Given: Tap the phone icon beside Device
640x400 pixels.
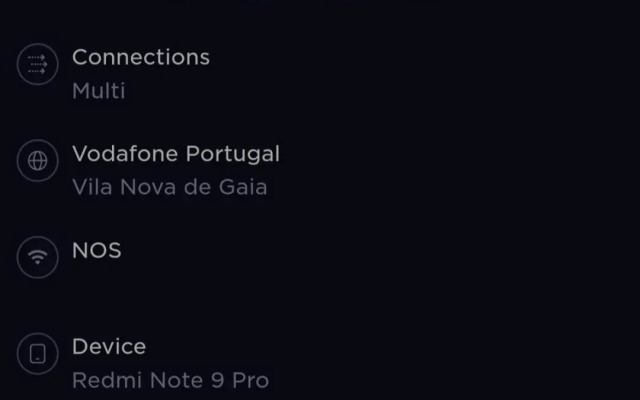Looking at the screenshot, I should (38, 354).
